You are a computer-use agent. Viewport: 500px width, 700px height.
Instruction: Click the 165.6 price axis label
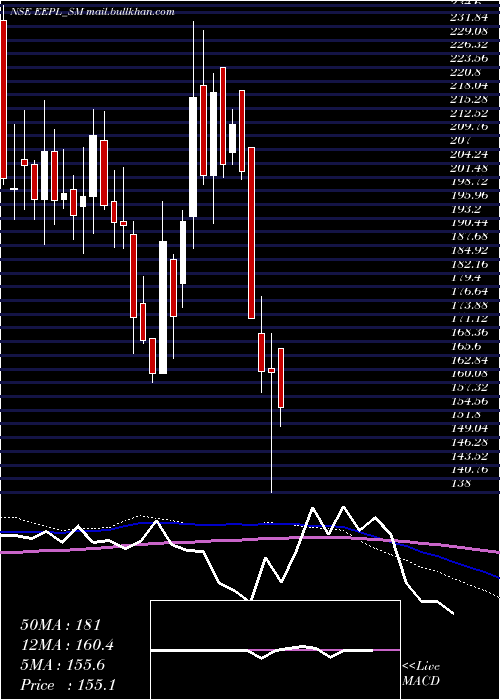[467, 346]
